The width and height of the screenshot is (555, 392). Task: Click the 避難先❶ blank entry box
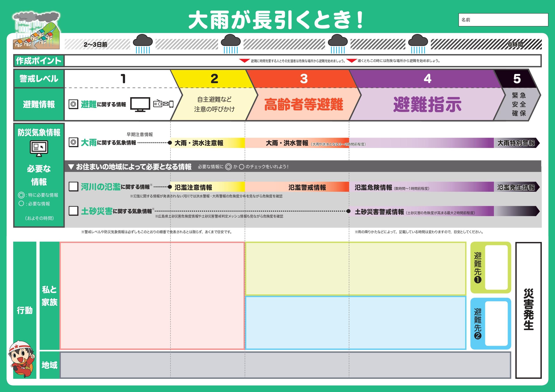496,267
